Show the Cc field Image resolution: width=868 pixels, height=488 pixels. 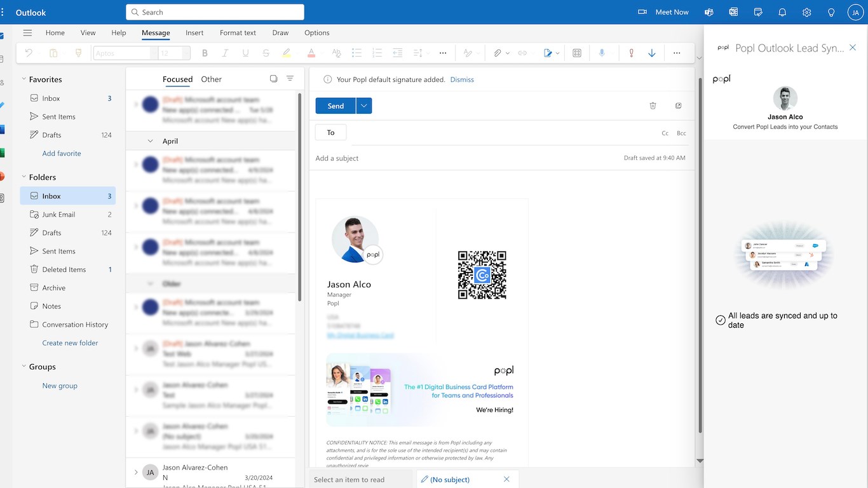665,133
